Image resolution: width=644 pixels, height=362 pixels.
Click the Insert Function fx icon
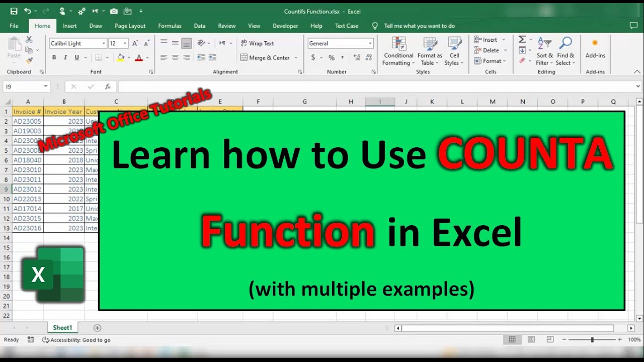tap(107, 87)
